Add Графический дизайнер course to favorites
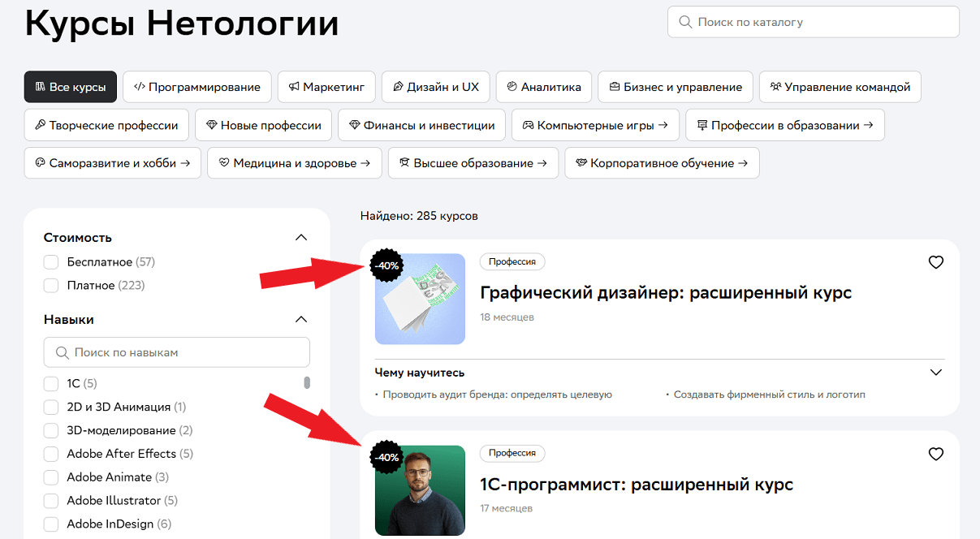The image size is (980, 539). point(936,262)
